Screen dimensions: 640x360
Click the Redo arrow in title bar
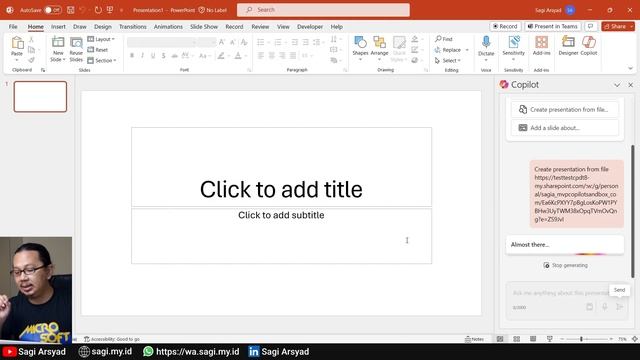pos(98,10)
